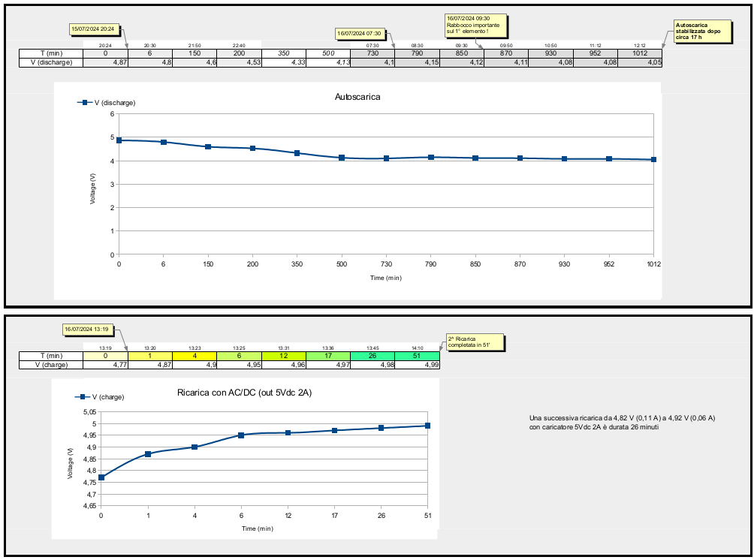Viewport: 754px width, 560px height.
Task: Click last data point on Autoscarica curve
Action: click(x=653, y=159)
